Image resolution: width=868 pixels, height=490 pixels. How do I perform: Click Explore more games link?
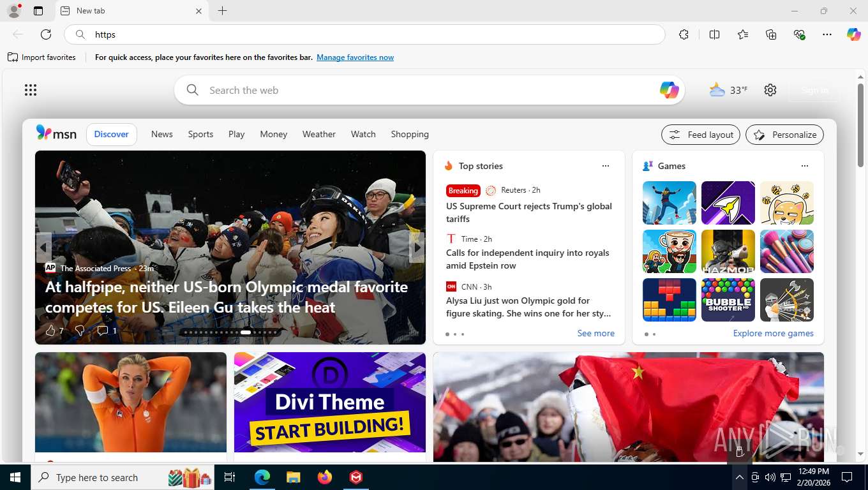tap(774, 333)
